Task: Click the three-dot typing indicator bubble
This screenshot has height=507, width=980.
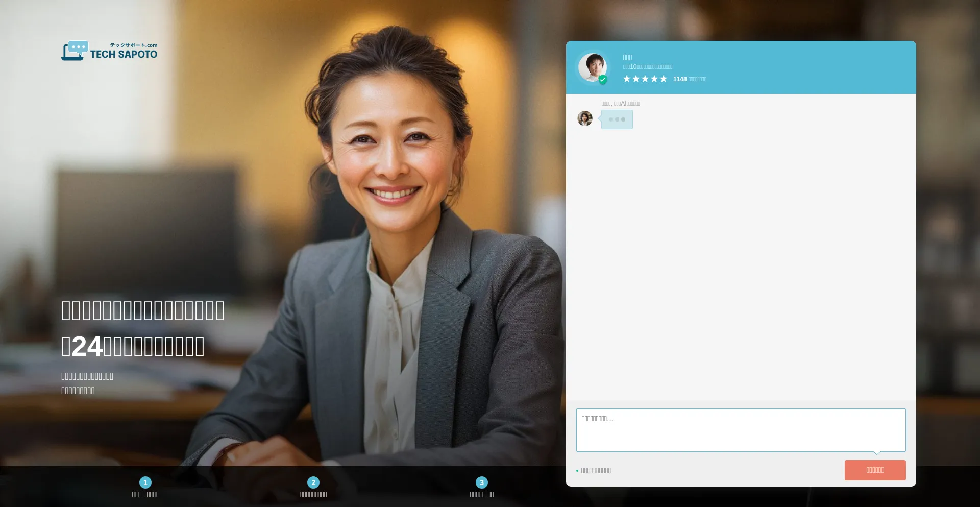Action: pos(617,119)
